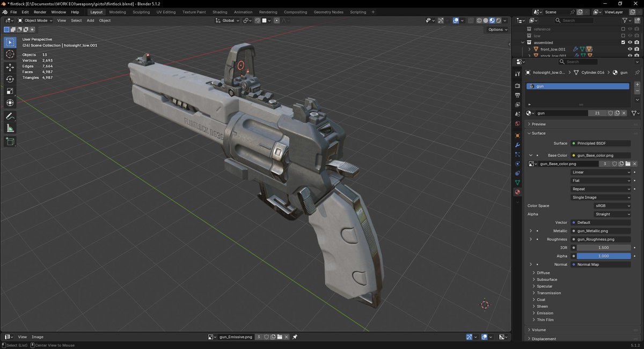Click the Default vector button
The height and width of the screenshot is (349, 644).
click(x=601, y=222)
